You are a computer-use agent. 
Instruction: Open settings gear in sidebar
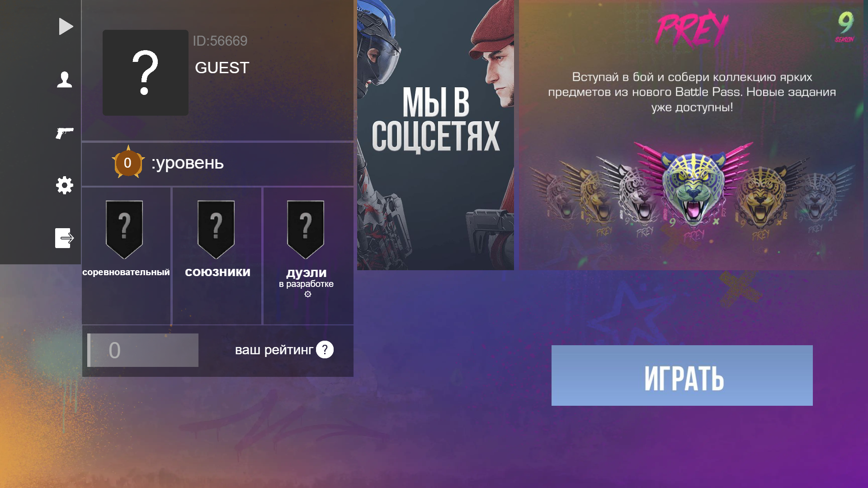pyautogui.click(x=65, y=185)
